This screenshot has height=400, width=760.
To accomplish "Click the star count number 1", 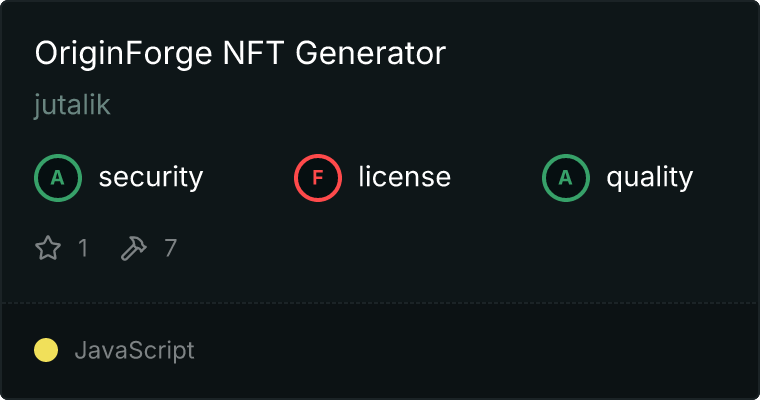I will click(83, 248).
